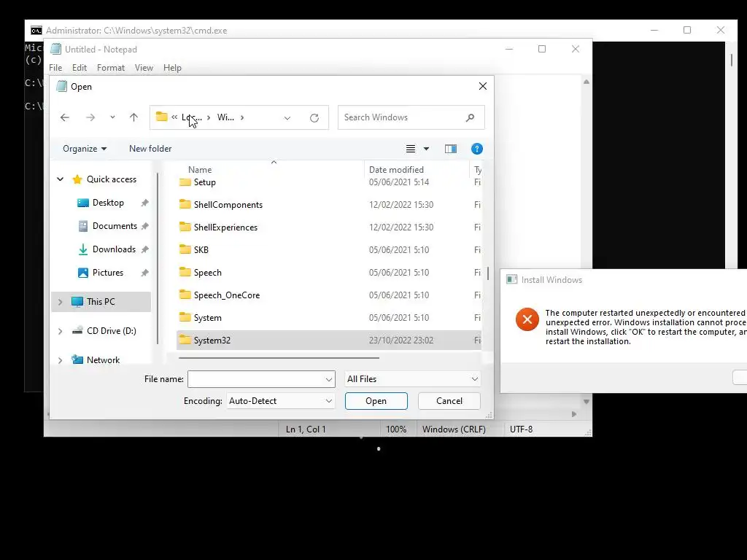Image resolution: width=747 pixels, height=560 pixels.
Task: Click the Windows (CRLF) status bar entry
Action: pos(454,429)
